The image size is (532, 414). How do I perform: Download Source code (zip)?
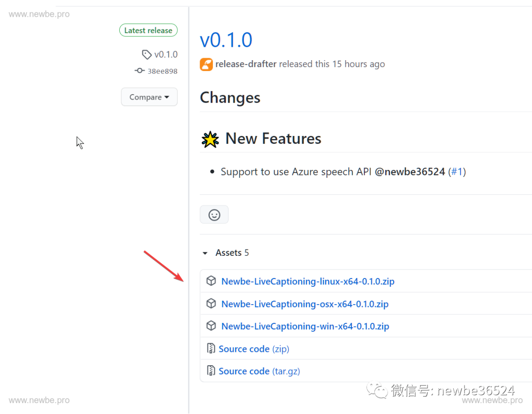click(x=254, y=349)
